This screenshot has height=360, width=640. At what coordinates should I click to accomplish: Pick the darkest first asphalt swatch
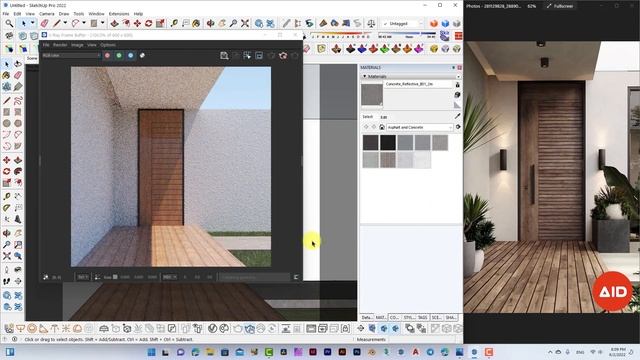coord(371,142)
